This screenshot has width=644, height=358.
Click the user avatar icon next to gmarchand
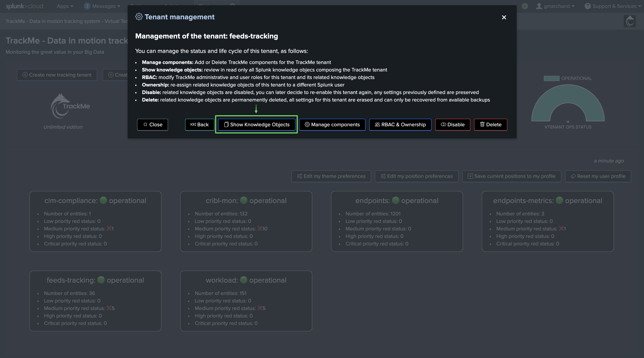[x=539, y=6]
